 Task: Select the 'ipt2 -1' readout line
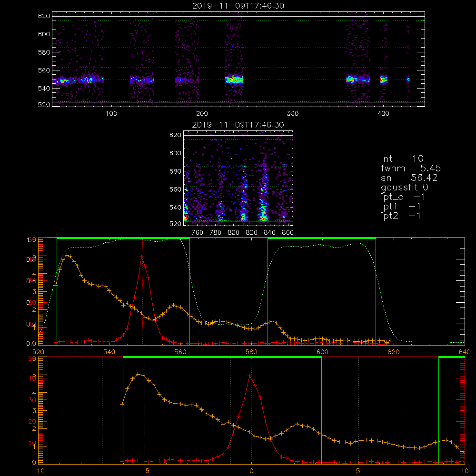click(x=400, y=216)
